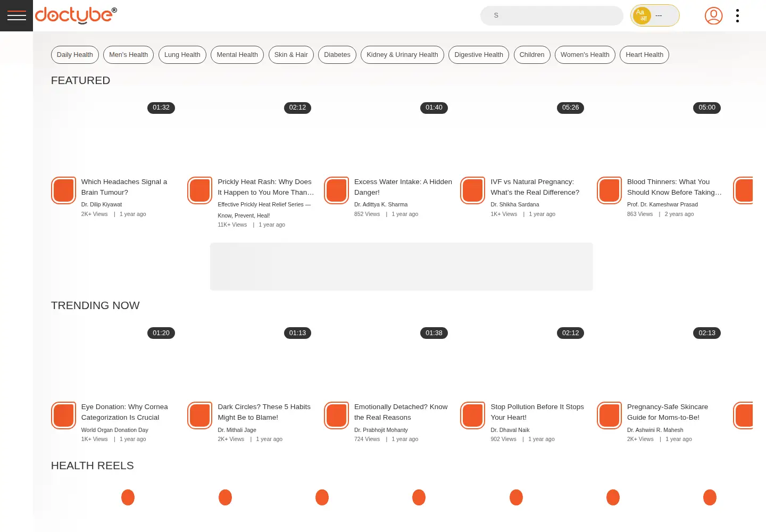This screenshot has height=532, width=766.
Task: Choose the Digestive Health category
Action: click(479, 55)
